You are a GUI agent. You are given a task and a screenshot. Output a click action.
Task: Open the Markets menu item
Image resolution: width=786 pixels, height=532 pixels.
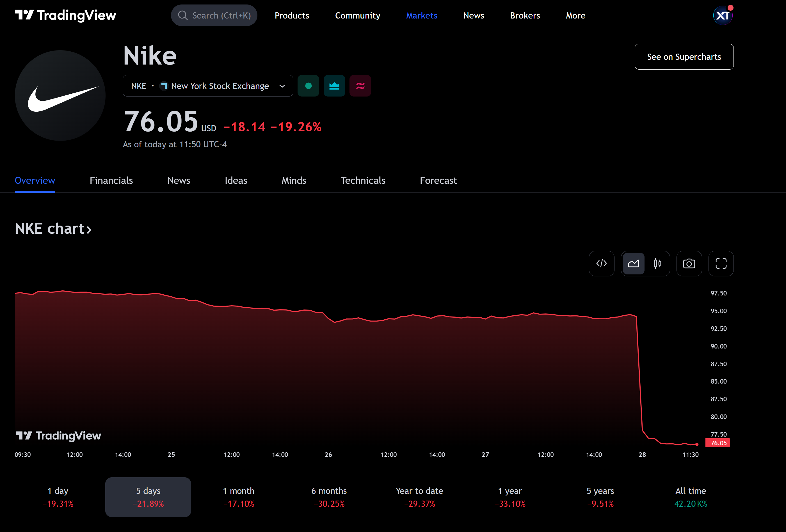(x=421, y=15)
